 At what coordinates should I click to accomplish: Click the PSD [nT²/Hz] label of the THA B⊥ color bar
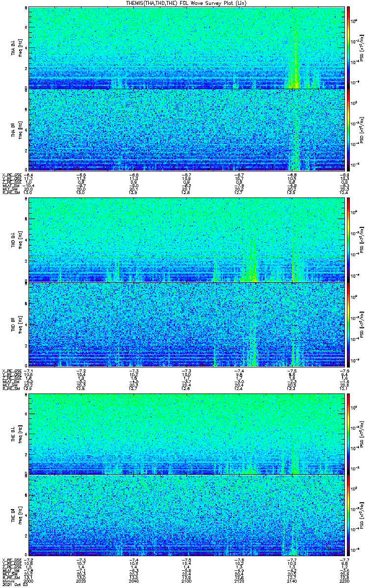tap(361, 48)
